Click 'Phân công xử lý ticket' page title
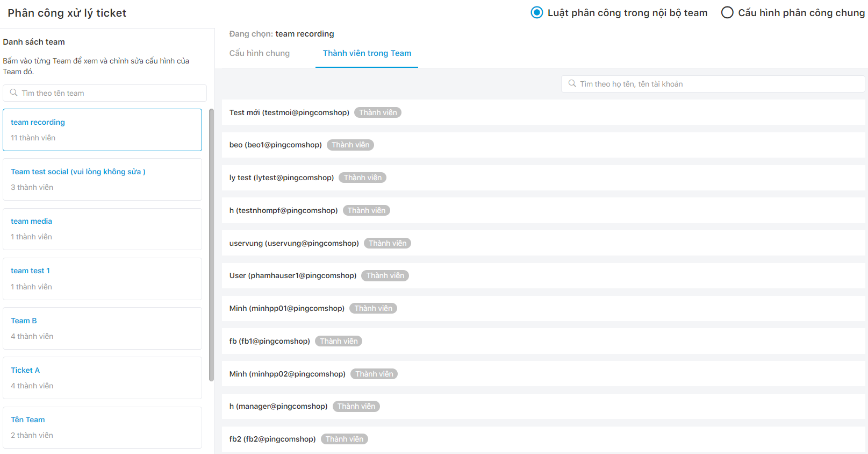The image size is (868, 454). [67, 13]
